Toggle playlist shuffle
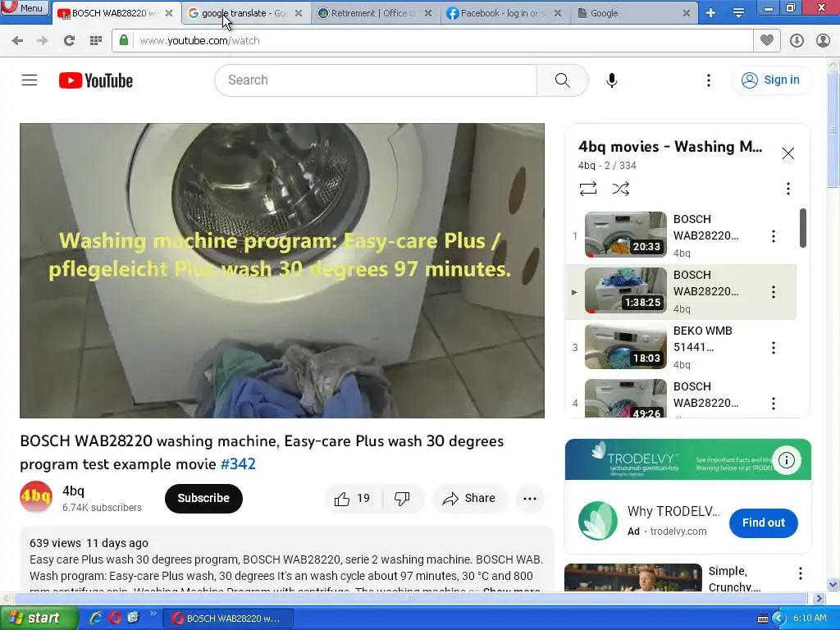This screenshot has width=840, height=630. pyautogui.click(x=621, y=189)
